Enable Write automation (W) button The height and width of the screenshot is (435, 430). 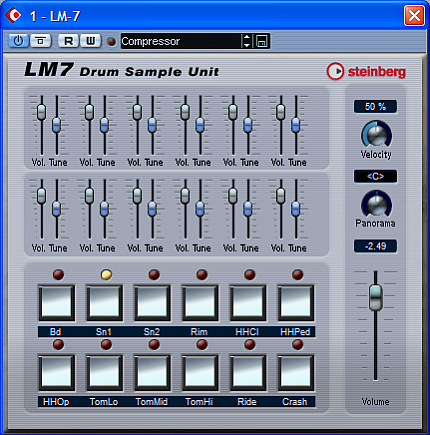[90, 41]
